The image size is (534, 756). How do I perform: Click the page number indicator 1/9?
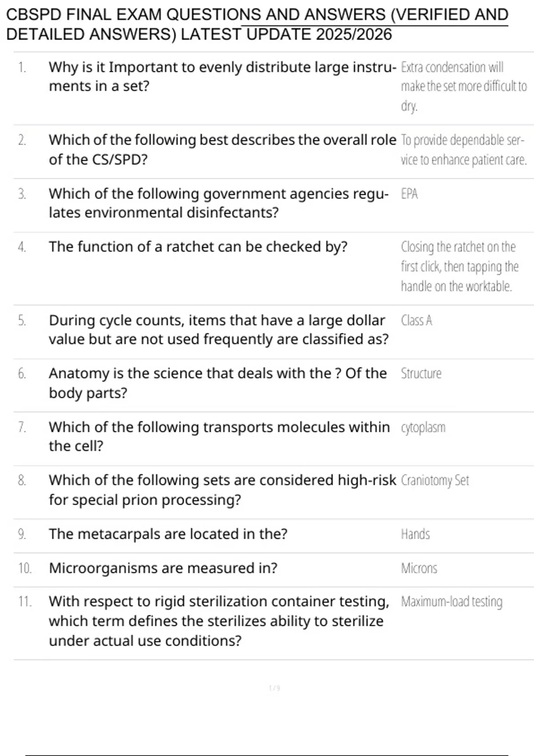click(x=275, y=688)
